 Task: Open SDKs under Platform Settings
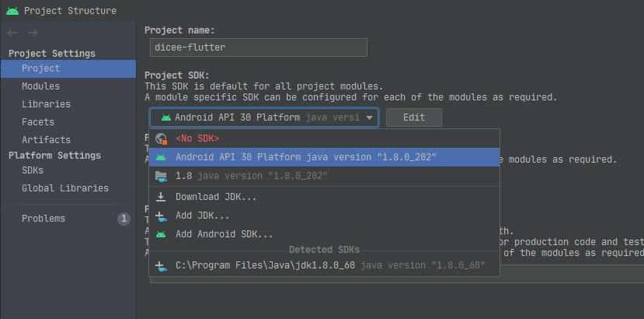[33, 170]
